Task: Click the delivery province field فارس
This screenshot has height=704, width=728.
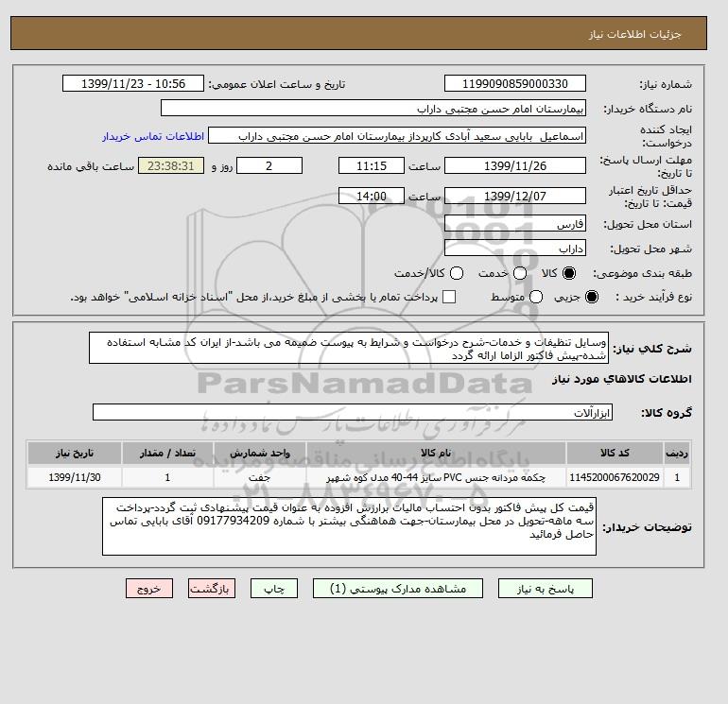Action: (515, 224)
